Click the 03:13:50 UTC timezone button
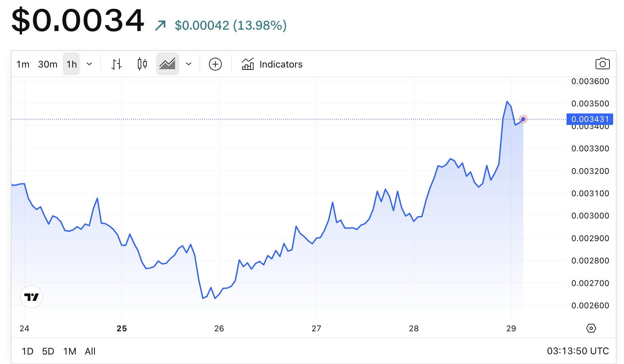 click(x=578, y=351)
